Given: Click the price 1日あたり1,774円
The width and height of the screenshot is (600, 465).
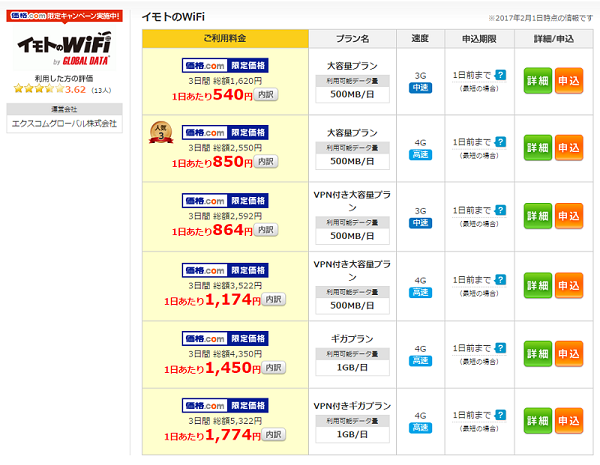Looking at the screenshot, I should [212, 435].
